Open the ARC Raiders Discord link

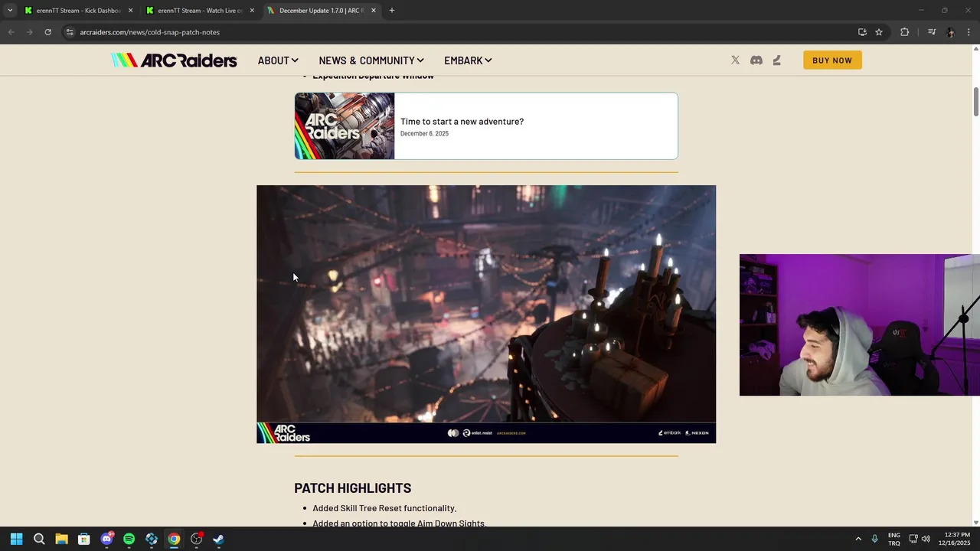tap(756, 60)
